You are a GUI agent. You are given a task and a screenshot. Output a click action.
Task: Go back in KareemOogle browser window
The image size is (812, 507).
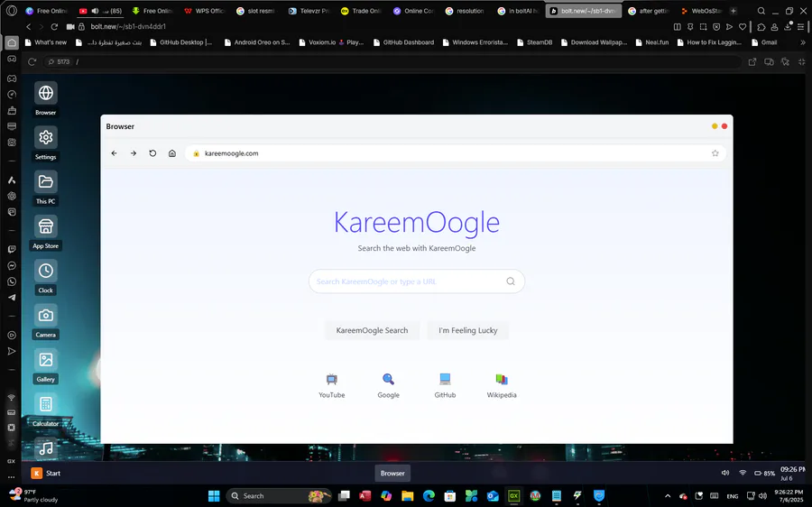click(114, 153)
